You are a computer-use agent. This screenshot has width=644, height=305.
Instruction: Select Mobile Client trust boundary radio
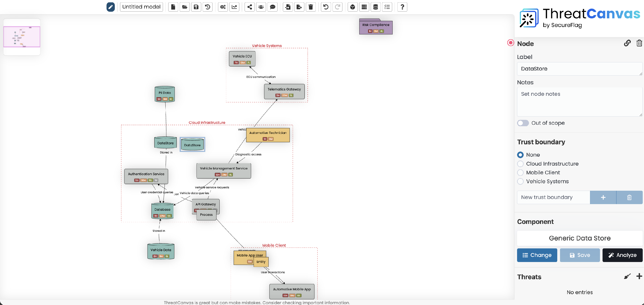[520, 172]
